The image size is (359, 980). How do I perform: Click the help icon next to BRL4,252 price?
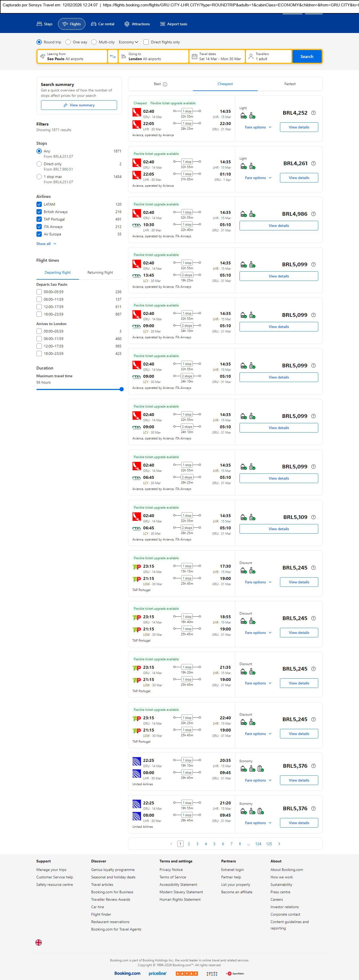point(313,113)
